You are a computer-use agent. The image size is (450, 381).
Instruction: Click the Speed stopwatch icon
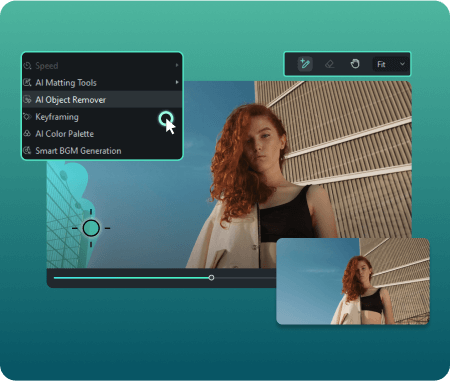(27, 65)
